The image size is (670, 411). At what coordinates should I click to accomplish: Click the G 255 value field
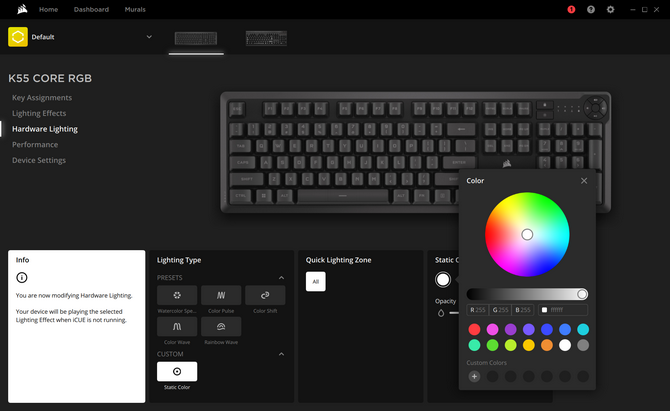coord(500,310)
